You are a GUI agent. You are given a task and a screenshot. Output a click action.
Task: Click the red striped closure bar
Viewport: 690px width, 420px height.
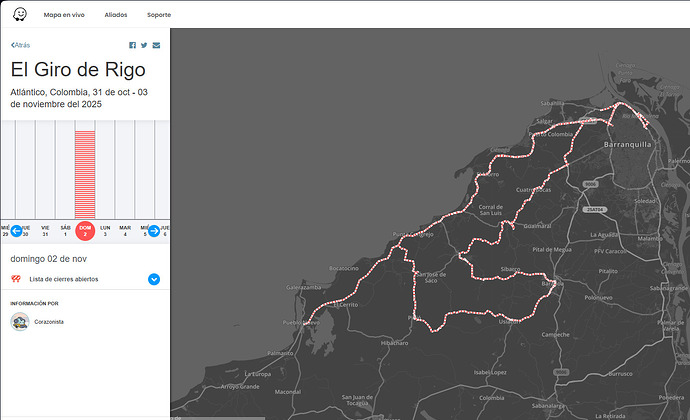[85, 170]
